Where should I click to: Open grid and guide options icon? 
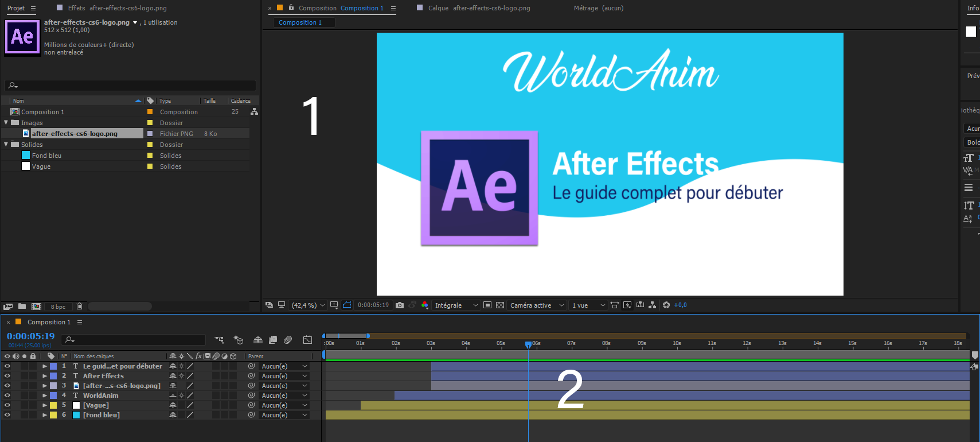[334, 305]
